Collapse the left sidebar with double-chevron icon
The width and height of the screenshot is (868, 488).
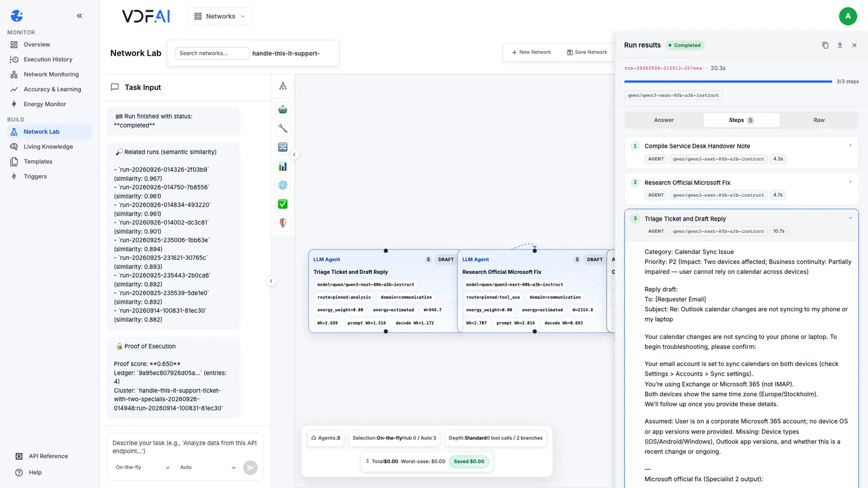coord(79,16)
